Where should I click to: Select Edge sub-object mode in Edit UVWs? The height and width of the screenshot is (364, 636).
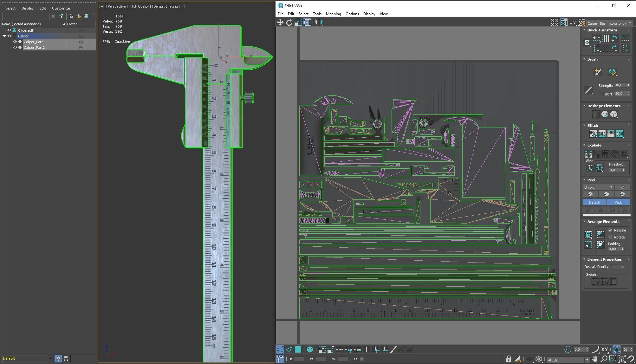tap(289, 349)
